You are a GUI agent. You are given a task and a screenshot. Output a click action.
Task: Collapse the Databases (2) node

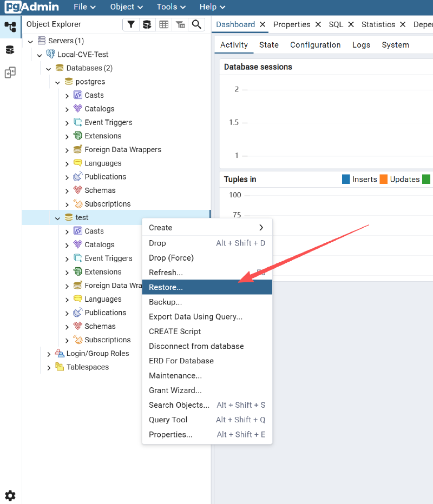49,69
